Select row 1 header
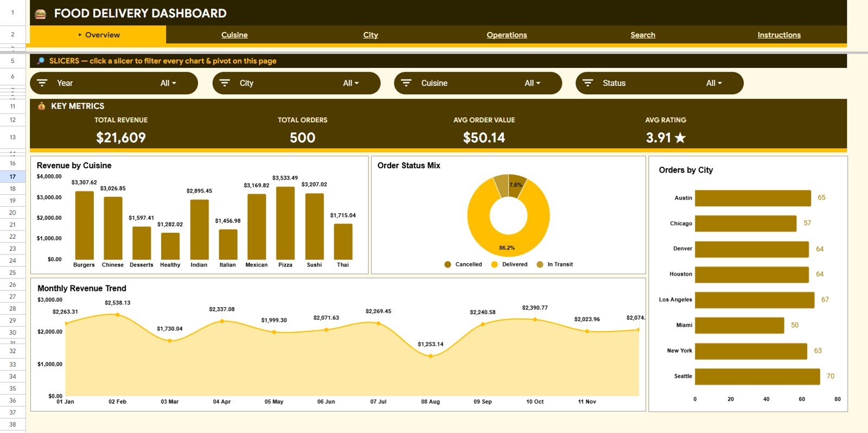The width and height of the screenshot is (868, 433). tap(12, 12)
